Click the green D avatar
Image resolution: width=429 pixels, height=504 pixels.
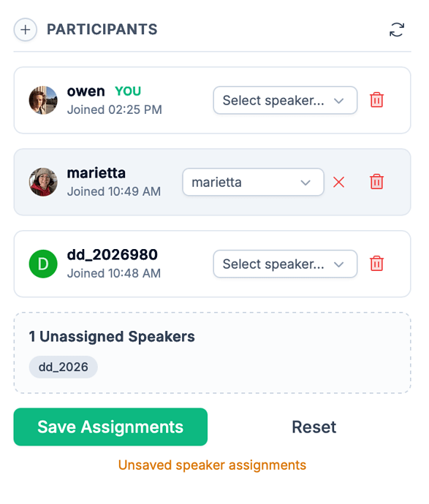[x=43, y=264]
